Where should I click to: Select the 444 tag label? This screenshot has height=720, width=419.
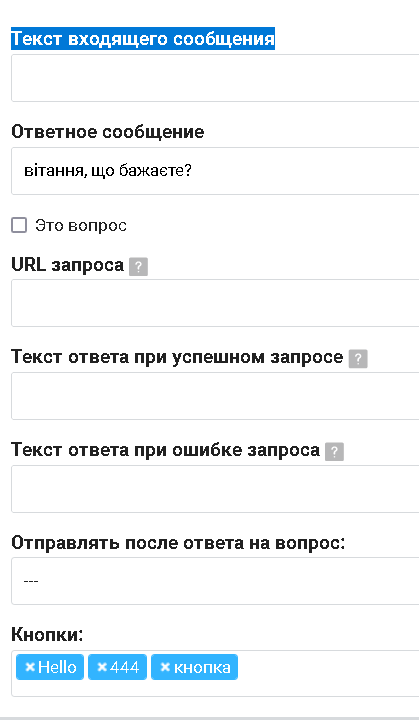pos(125,667)
